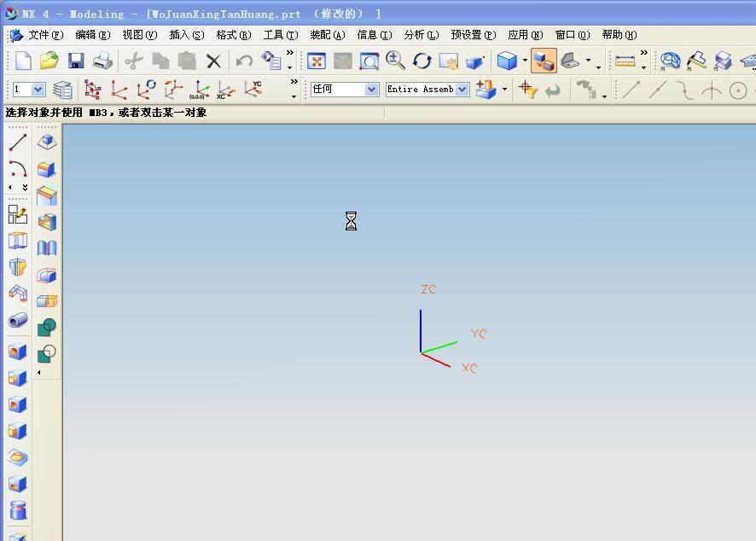Click the Unite boolean icon
The image size is (756, 541).
[x=47, y=327]
